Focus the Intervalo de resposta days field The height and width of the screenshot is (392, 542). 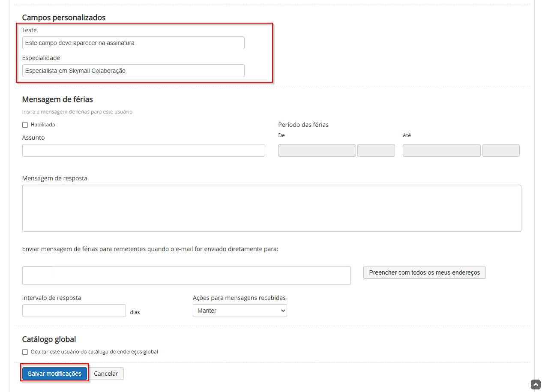[74, 311]
